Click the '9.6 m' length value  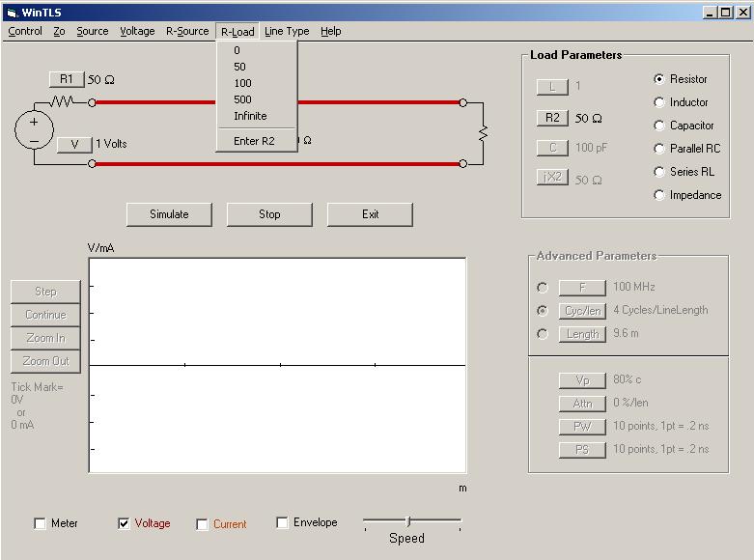(x=626, y=333)
